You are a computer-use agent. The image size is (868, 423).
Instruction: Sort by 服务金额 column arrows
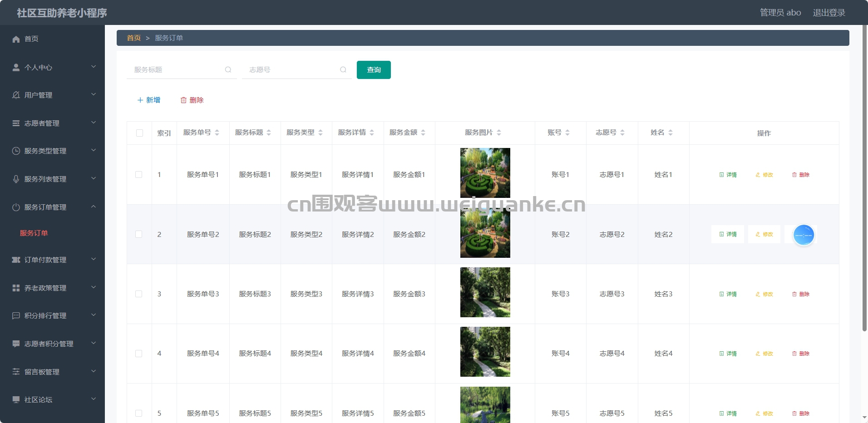tap(423, 133)
